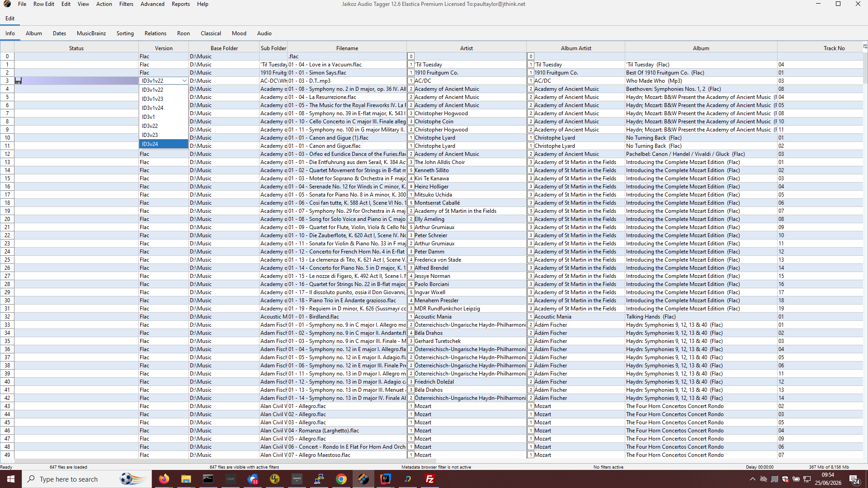The image size is (868, 488).
Task: Open Google Chrome from the taskbar
Action: coord(341,479)
